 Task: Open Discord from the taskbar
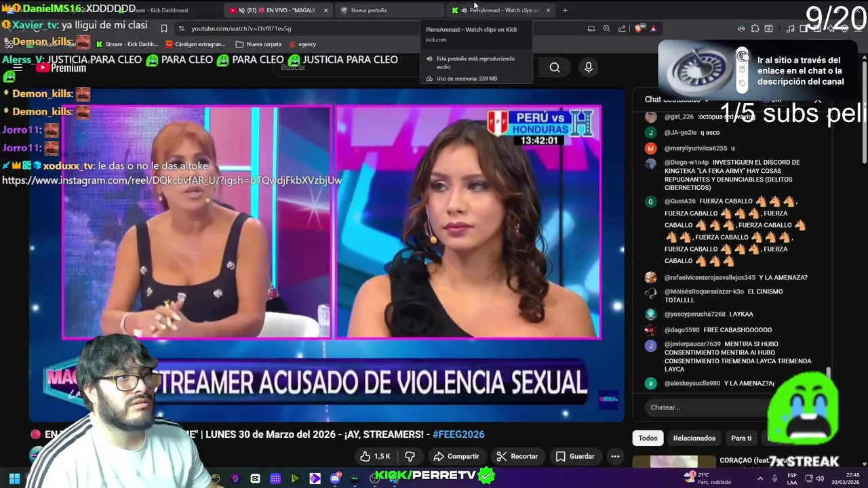pos(335,479)
